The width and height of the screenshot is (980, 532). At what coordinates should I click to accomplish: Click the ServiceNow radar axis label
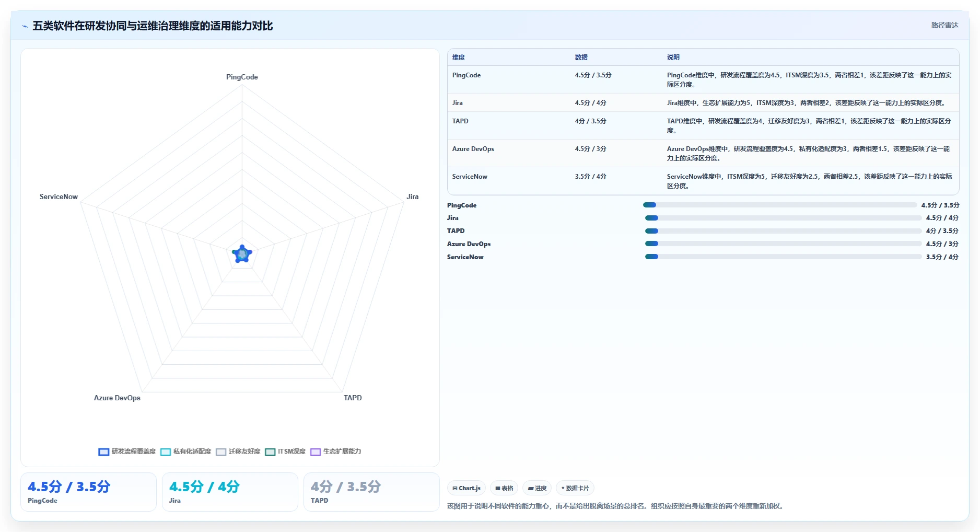pos(59,196)
